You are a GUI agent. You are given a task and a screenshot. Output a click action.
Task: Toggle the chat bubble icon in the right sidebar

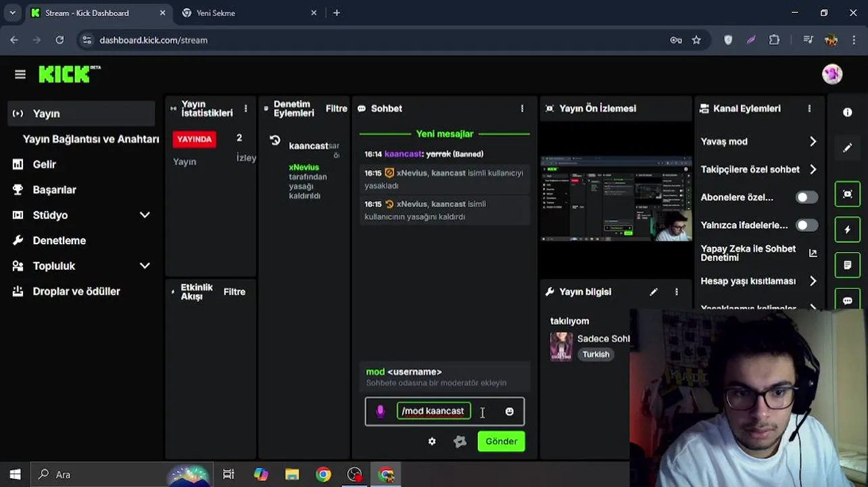click(x=847, y=300)
